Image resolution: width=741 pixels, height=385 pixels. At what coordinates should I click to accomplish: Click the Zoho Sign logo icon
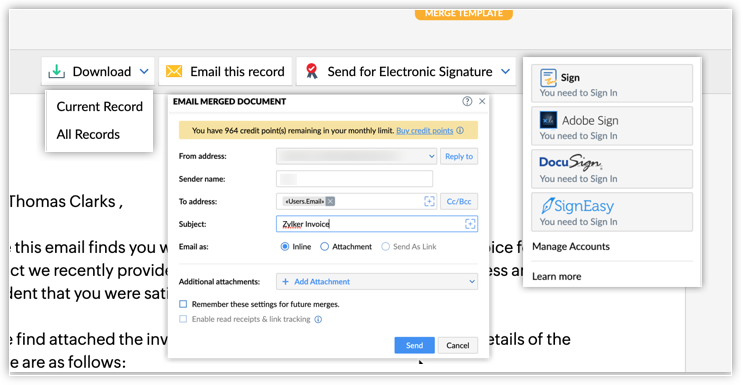click(x=548, y=78)
